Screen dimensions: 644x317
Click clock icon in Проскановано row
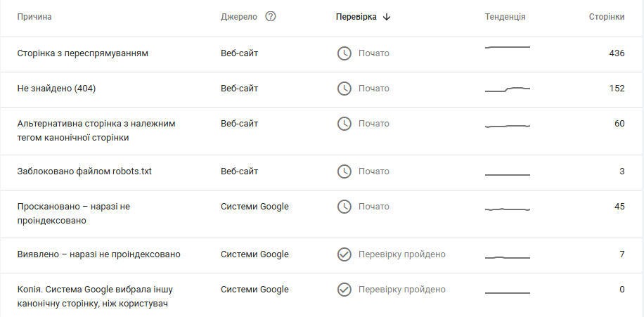[x=344, y=207]
